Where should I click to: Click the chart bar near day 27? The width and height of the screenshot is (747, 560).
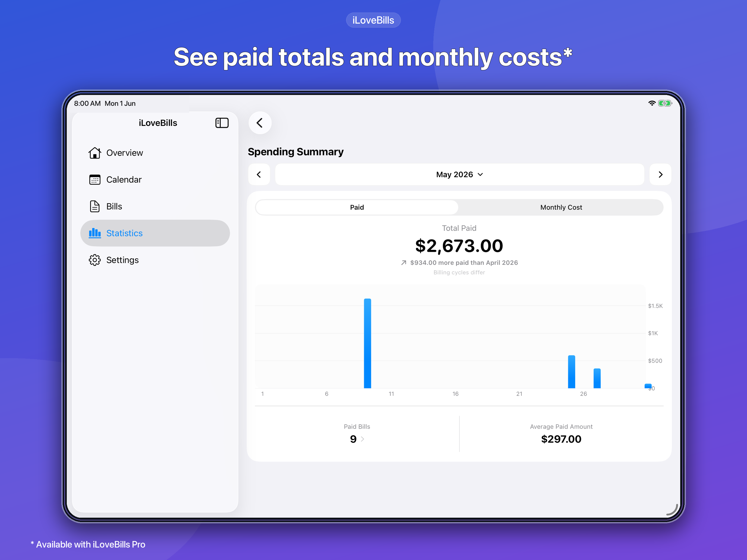597,378
